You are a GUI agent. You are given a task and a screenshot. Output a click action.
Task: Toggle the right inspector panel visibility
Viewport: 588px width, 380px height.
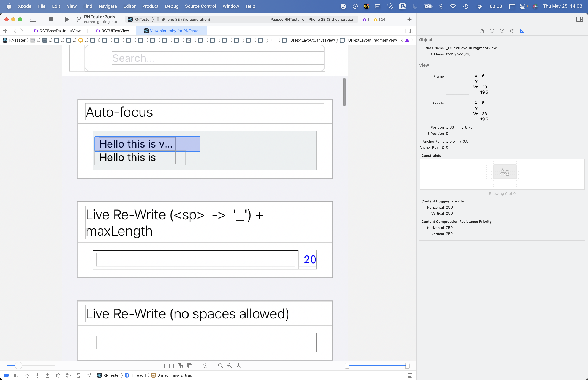tap(580, 19)
